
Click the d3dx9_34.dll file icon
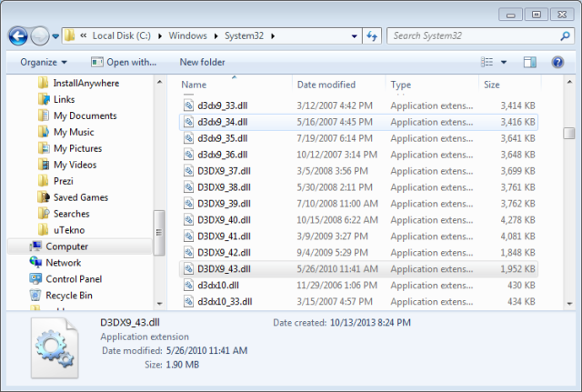point(189,122)
